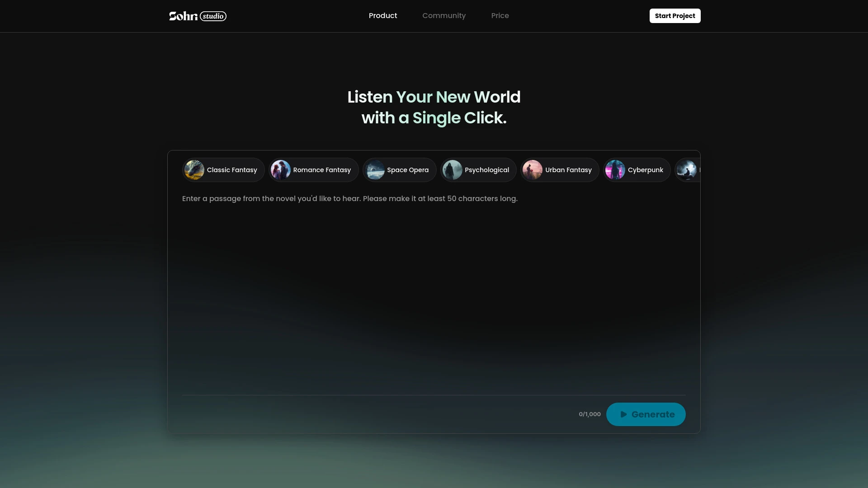The height and width of the screenshot is (488, 868).
Task: Pick the Space Opera genre label
Action: coord(408,170)
